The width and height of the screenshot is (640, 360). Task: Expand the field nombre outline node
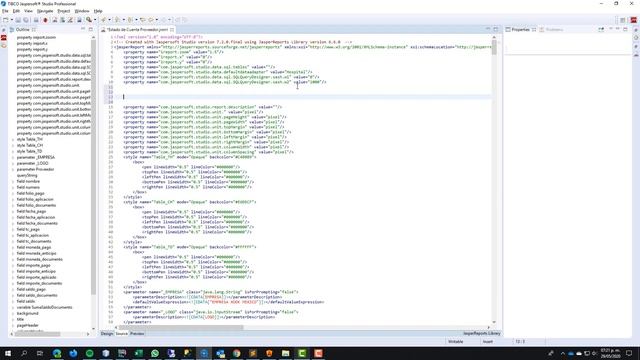click(13, 181)
